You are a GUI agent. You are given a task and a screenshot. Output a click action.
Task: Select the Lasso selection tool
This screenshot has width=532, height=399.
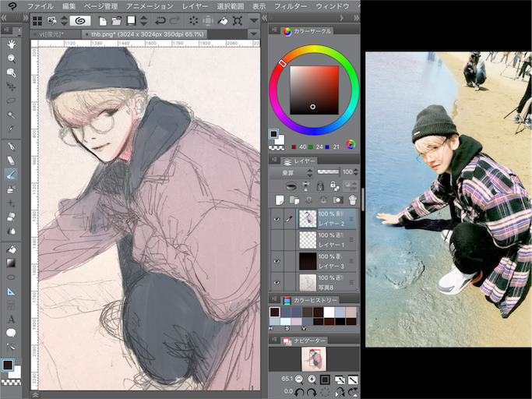(11, 101)
